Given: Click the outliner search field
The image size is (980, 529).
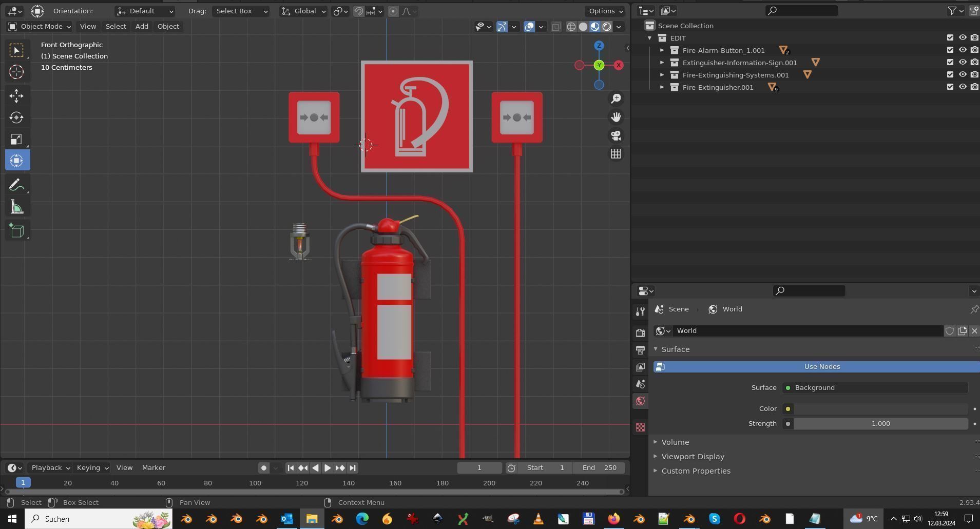Looking at the screenshot, I should coord(801,11).
